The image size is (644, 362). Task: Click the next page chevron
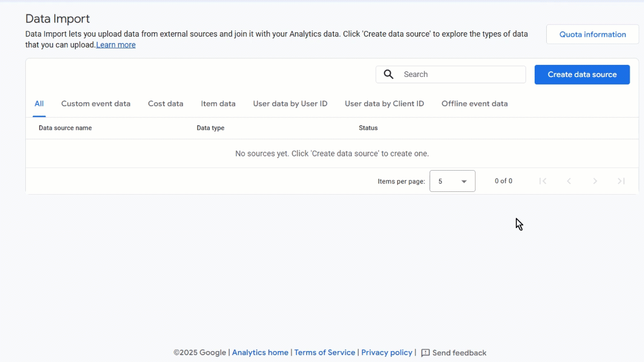click(x=595, y=181)
